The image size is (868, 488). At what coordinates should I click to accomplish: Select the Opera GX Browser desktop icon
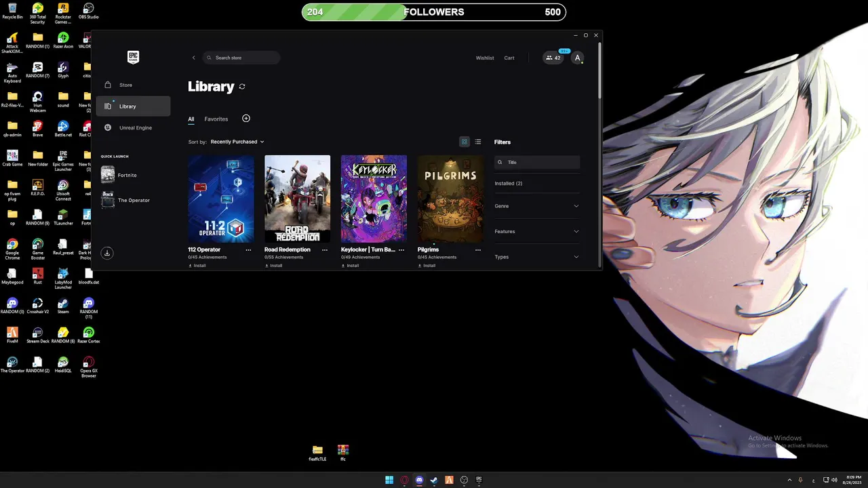(x=89, y=367)
